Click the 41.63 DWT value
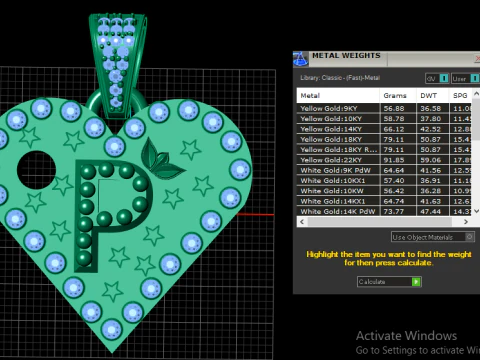The image size is (480, 360). coord(430,201)
